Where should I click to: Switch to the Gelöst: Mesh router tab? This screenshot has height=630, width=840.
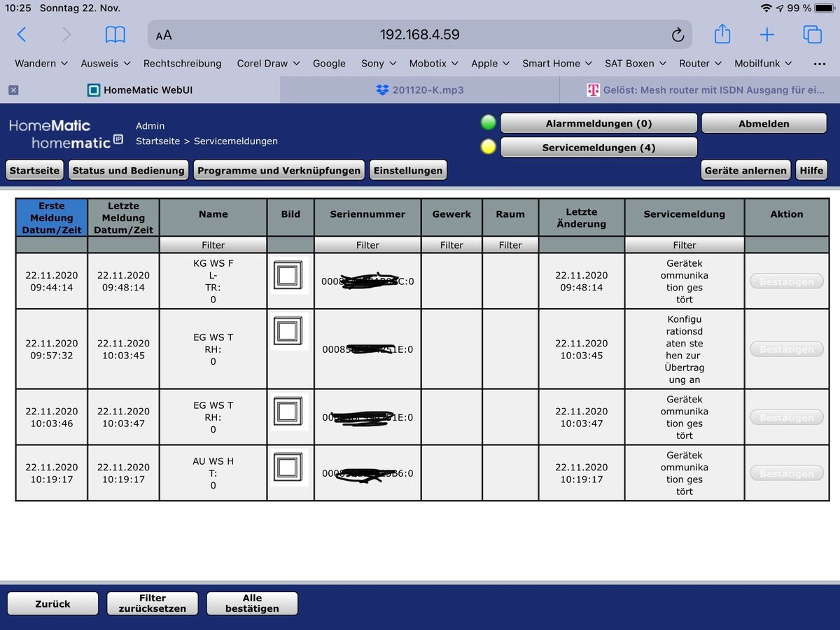click(700, 90)
